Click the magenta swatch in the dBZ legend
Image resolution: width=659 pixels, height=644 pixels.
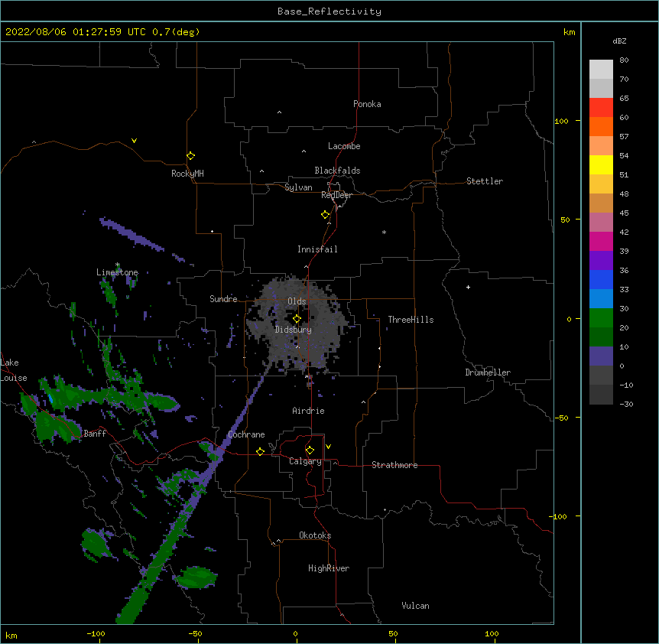pyautogui.click(x=601, y=241)
